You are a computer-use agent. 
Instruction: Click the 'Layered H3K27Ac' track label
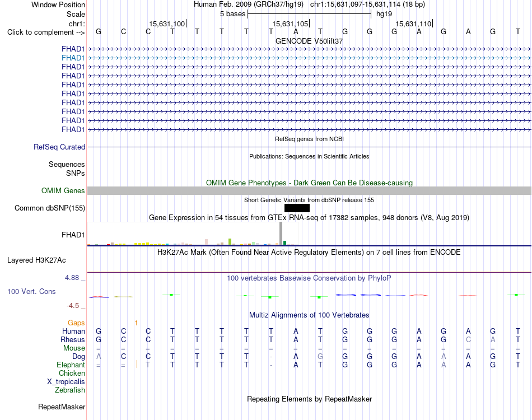pos(36,260)
